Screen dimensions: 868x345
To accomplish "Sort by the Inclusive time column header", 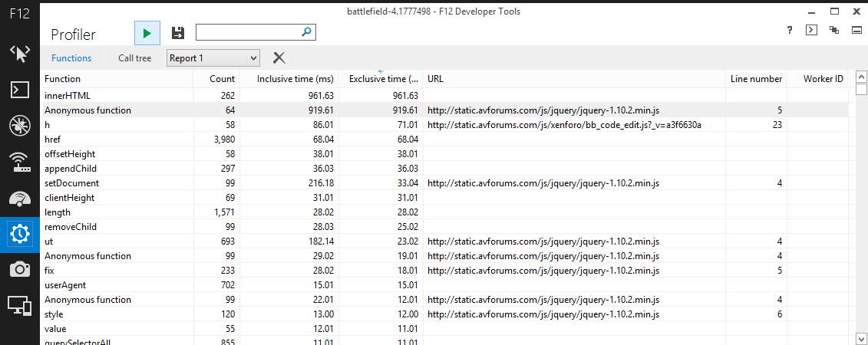I will (x=295, y=79).
